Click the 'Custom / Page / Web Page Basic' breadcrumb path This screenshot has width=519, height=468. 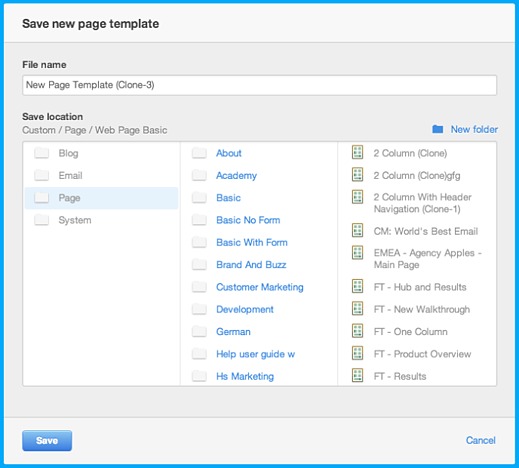(x=95, y=130)
